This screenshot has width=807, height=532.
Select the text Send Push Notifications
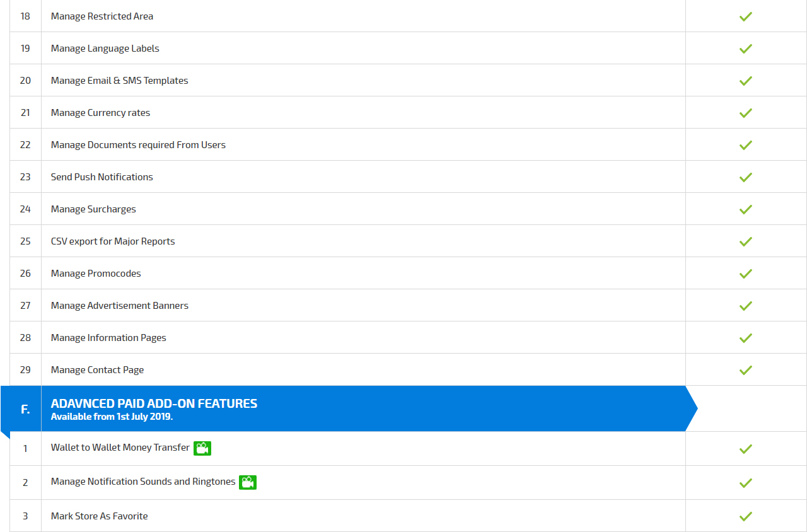[x=102, y=177]
